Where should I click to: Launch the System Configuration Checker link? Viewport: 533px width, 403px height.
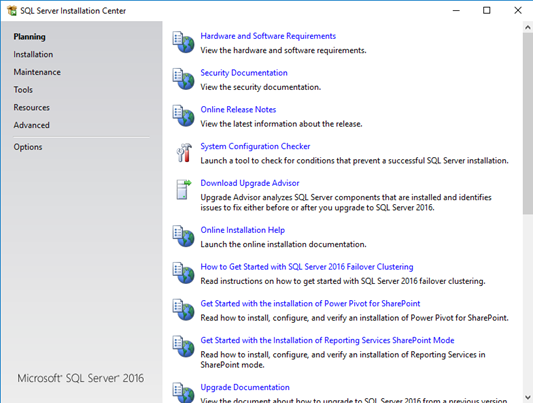point(255,146)
